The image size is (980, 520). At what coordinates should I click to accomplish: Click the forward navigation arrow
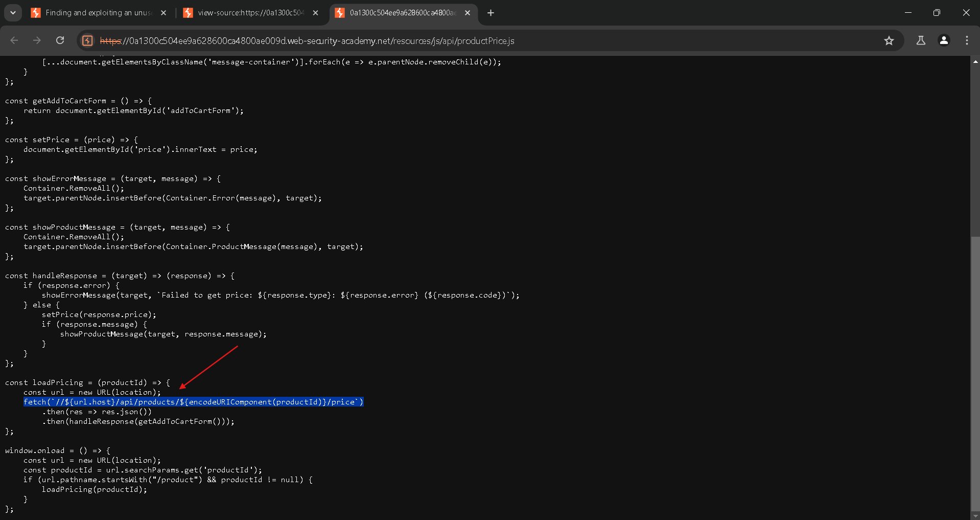click(x=37, y=40)
